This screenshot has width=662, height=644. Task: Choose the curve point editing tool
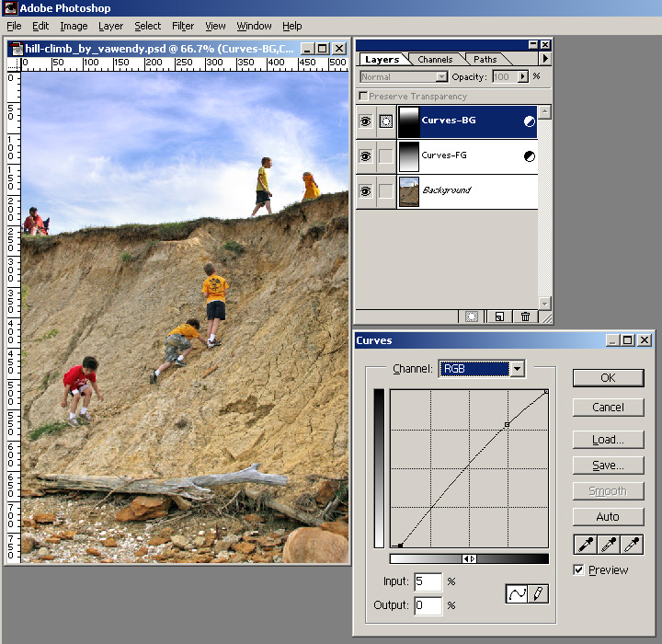coord(517,594)
